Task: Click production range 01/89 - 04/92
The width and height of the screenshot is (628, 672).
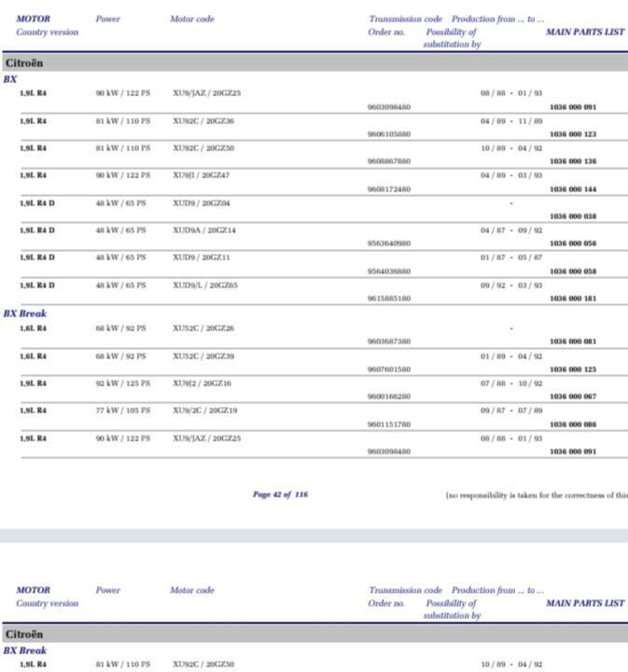Action: (511, 357)
